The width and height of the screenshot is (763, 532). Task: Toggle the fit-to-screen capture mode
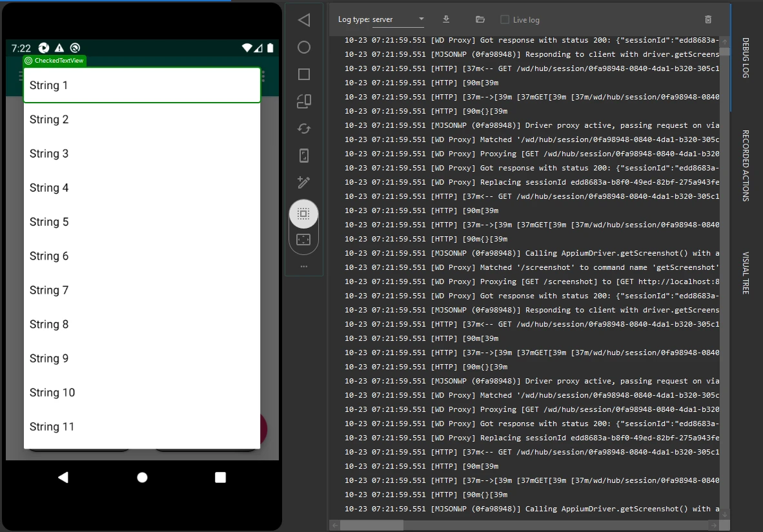click(x=303, y=239)
